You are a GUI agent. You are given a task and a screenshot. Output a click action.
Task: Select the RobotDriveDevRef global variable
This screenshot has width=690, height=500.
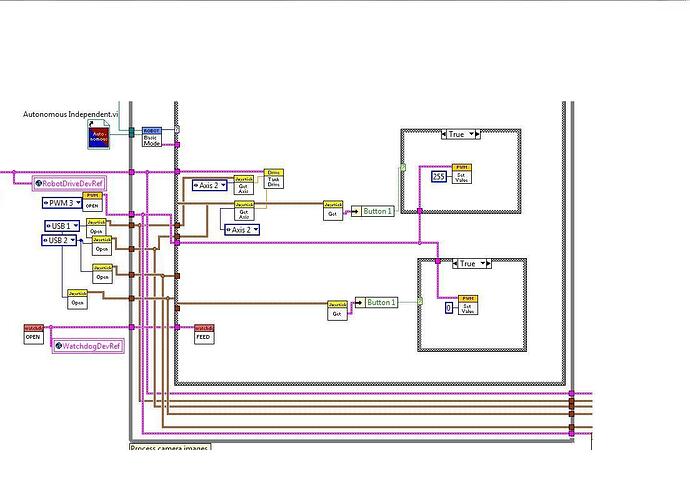pos(69,184)
